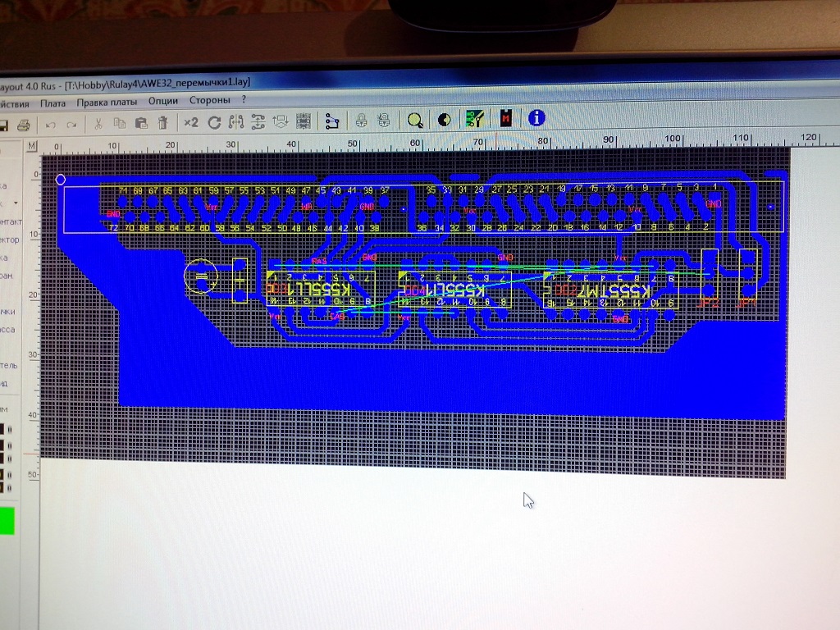The image size is (840, 630).
Task: Group elements with the closed padlock icon
Action: 362,121
